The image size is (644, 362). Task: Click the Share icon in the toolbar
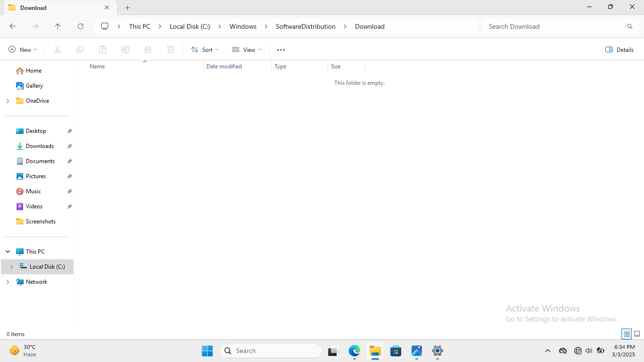click(x=148, y=49)
